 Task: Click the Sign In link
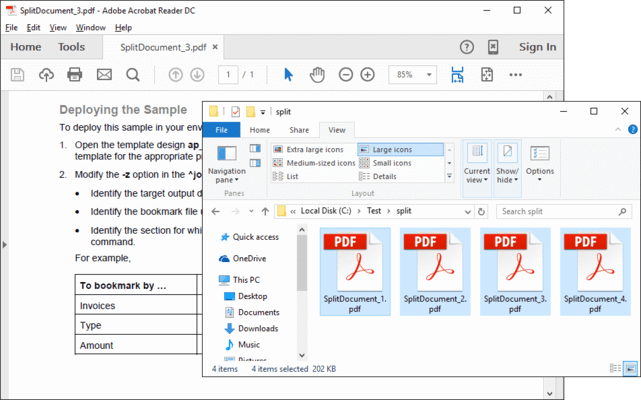(537, 47)
